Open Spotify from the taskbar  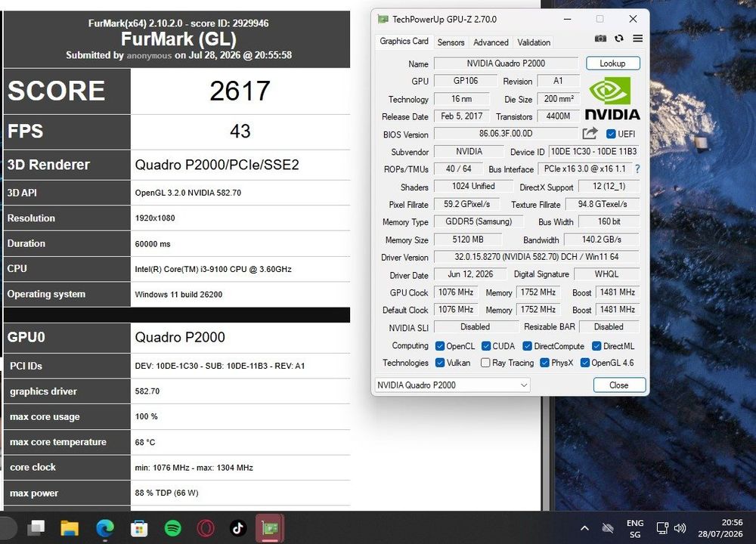pos(172,528)
